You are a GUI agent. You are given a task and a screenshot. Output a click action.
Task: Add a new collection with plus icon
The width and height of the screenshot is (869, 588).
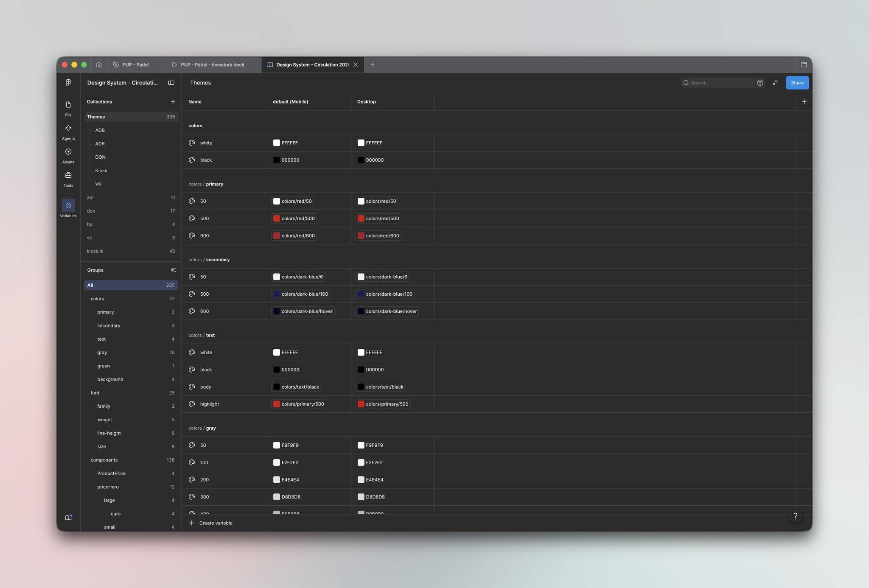tap(173, 102)
